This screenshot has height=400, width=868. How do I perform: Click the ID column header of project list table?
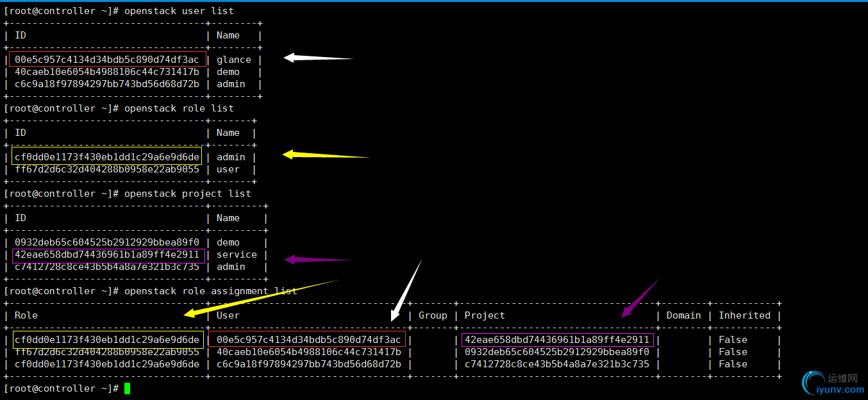point(21,218)
